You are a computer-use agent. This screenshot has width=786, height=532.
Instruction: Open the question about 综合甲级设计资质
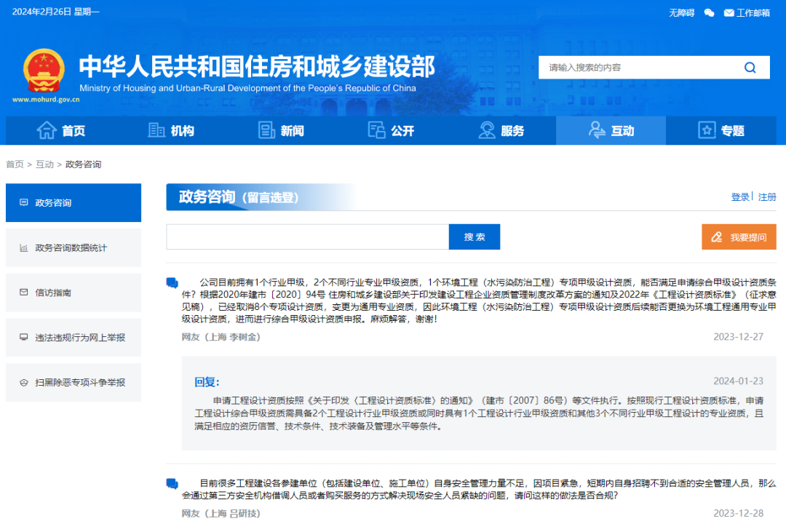tap(479, 301)
